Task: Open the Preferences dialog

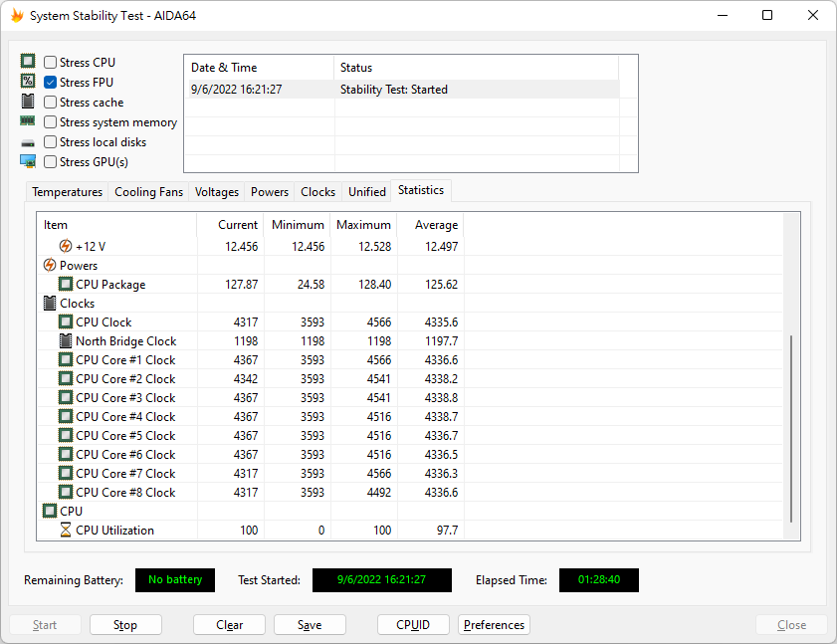Action: pos(494,625)
